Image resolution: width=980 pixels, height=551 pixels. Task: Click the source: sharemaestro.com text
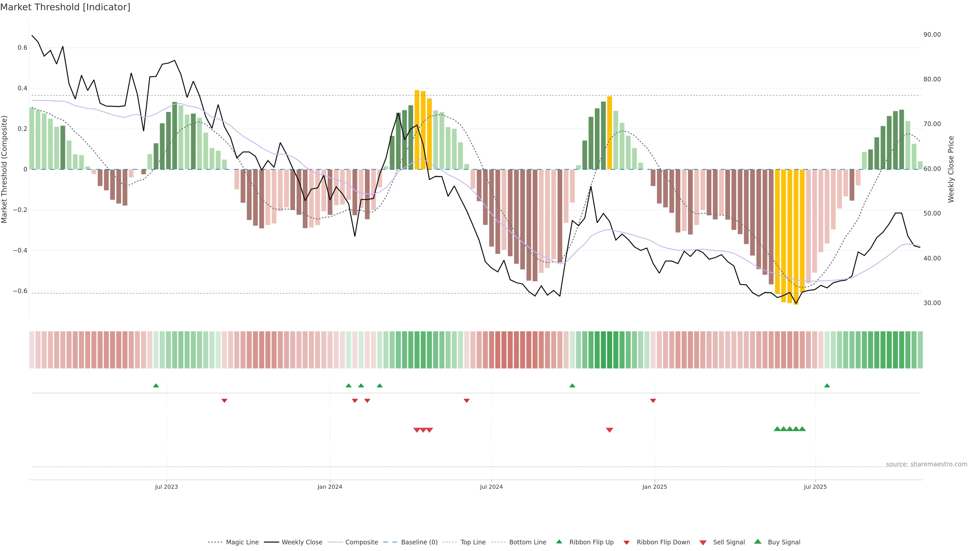pyautogui.click(x=926, y=464)
